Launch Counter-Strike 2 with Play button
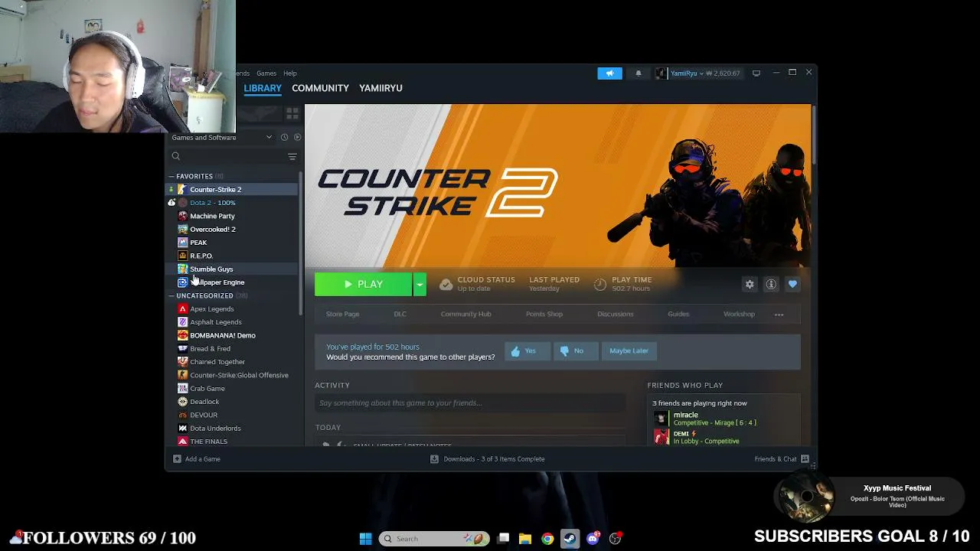980x551 pixels. click(x=363, y=284)
